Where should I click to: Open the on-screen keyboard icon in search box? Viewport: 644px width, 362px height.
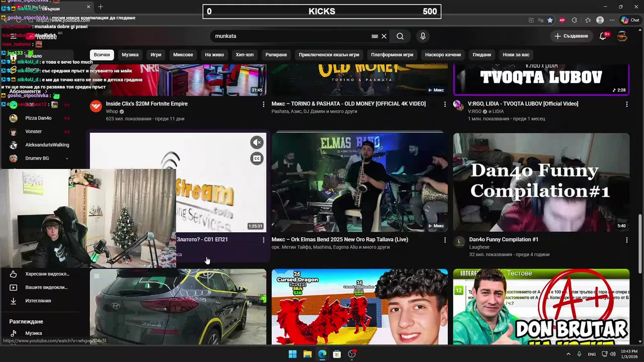(374, 36)
